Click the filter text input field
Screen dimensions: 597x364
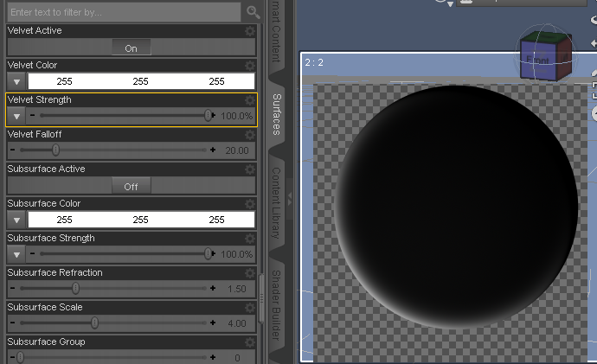(x=124, y=12)
